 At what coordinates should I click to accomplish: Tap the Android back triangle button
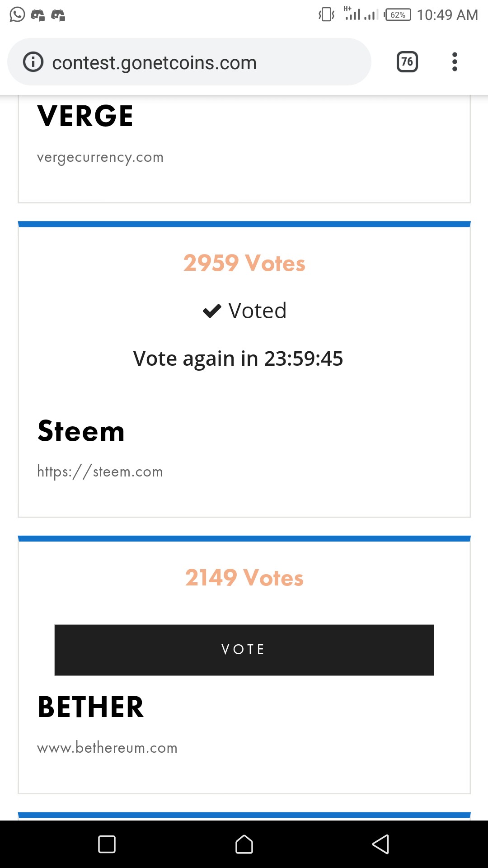click(380, 844)
